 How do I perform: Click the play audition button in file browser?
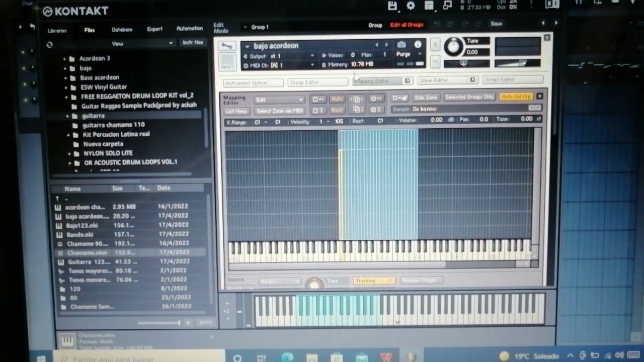tap(188, 323)
